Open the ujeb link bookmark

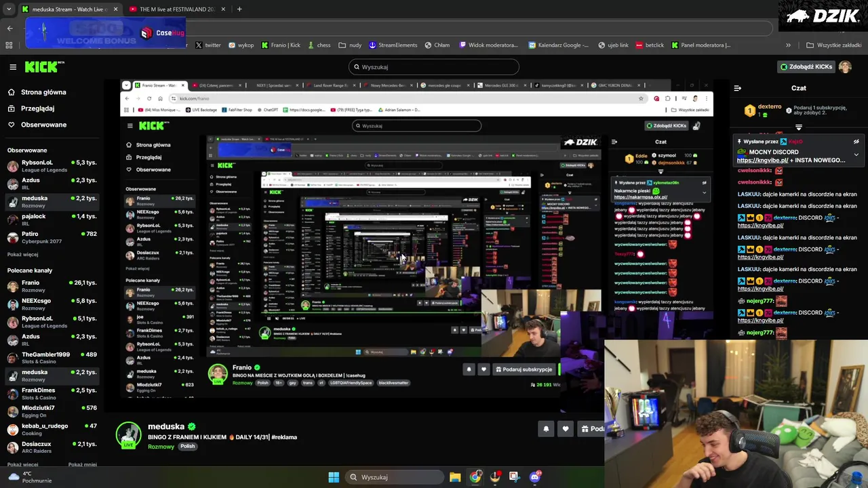coord(613,45)
